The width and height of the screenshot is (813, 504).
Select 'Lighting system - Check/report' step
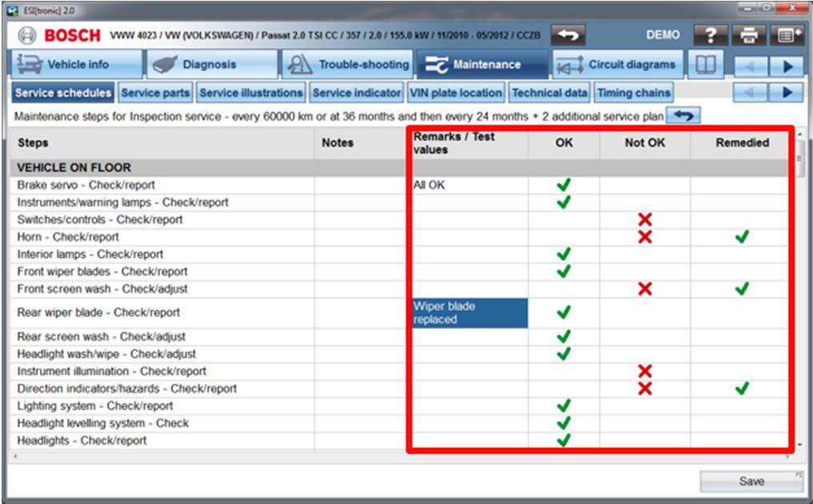pos(95,406)
